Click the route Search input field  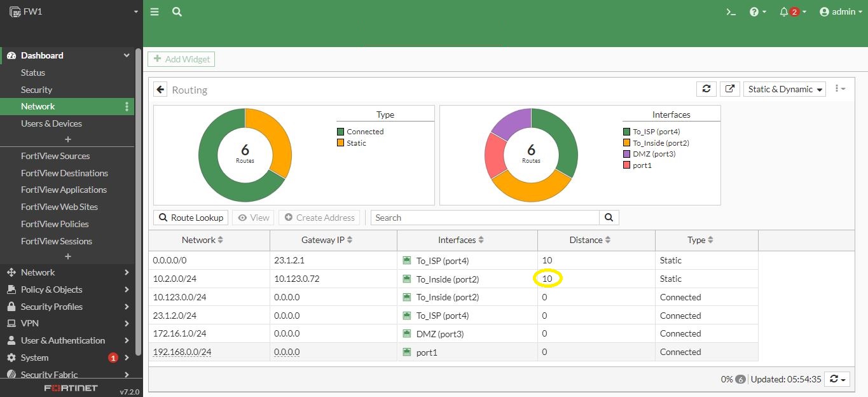point(485,218)
